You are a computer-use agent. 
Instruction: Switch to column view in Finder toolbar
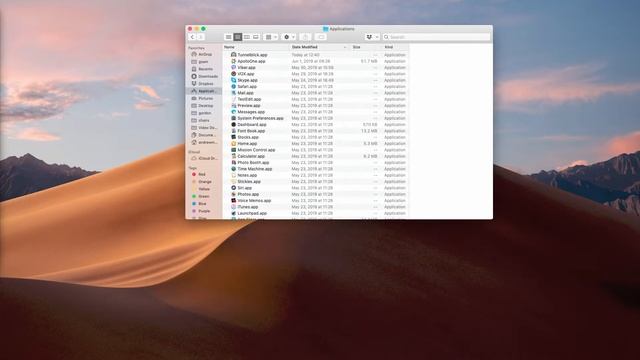tap(247, 37)
